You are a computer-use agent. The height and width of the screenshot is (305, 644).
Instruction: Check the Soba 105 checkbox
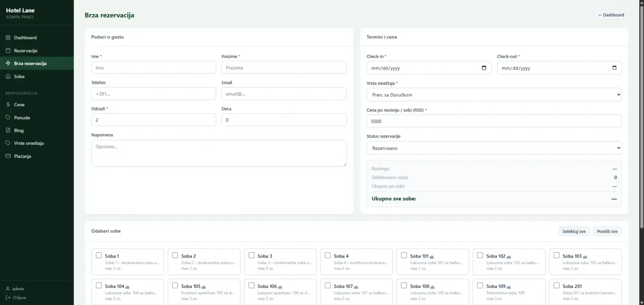tap(175, 285)
